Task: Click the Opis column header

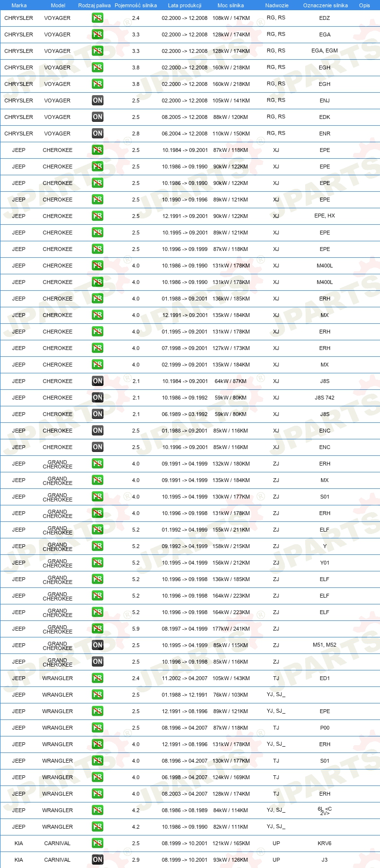Action: coord(364,5)
